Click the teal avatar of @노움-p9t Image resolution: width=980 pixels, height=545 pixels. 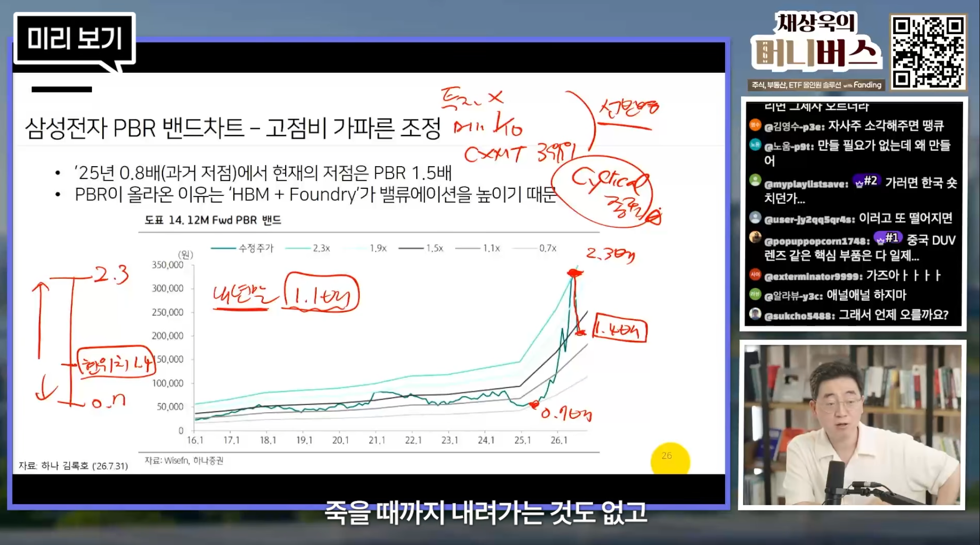(755, 144)
